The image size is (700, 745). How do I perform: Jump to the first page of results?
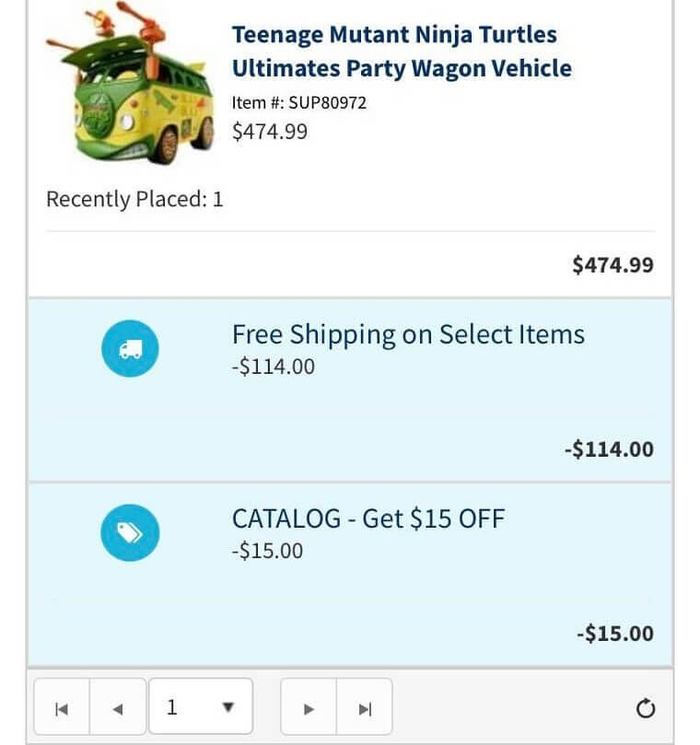pos(61,705)
